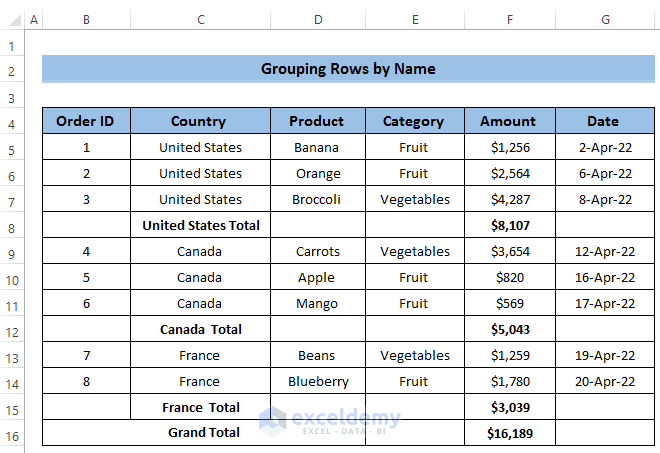
Task: Select row 8 header
Action: point(13,226)
